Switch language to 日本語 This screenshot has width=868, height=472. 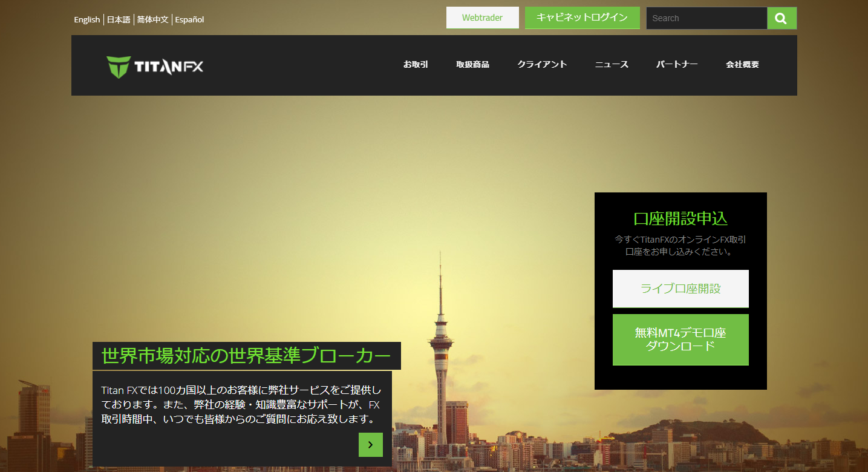tap(119, 19)
